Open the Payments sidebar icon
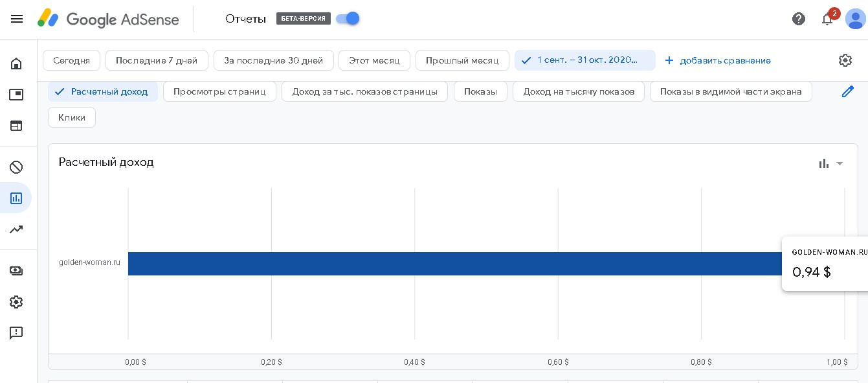The height and width of the screenshot is (383, 868). click(16, 271)
